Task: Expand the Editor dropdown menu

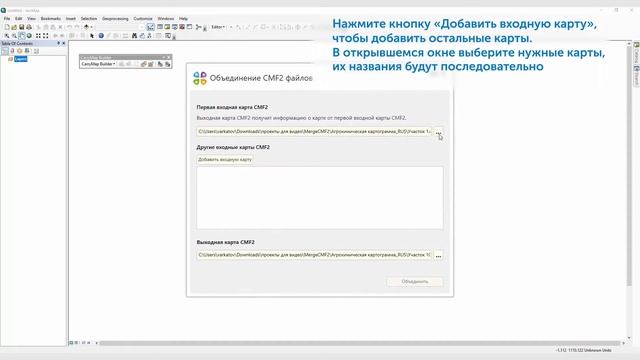Action: click(218, 27)
